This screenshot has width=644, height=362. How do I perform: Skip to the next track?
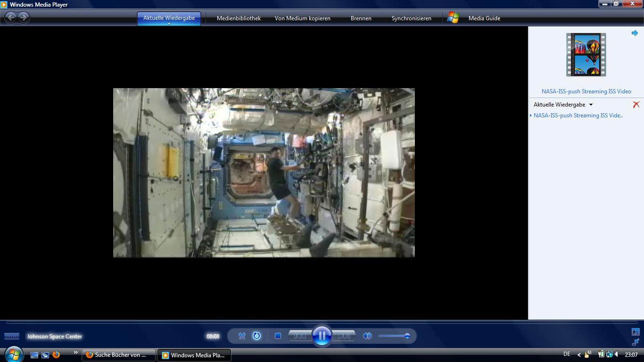point(344,336)
